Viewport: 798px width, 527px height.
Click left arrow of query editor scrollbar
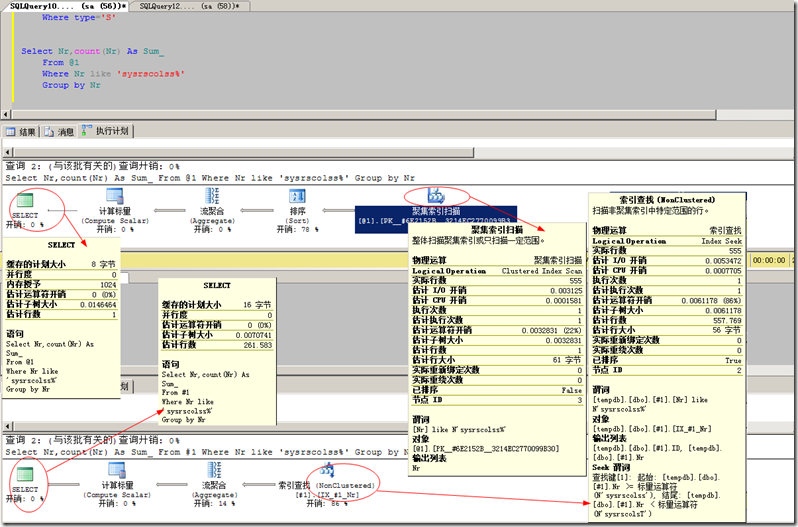click(x=7, y=112)
